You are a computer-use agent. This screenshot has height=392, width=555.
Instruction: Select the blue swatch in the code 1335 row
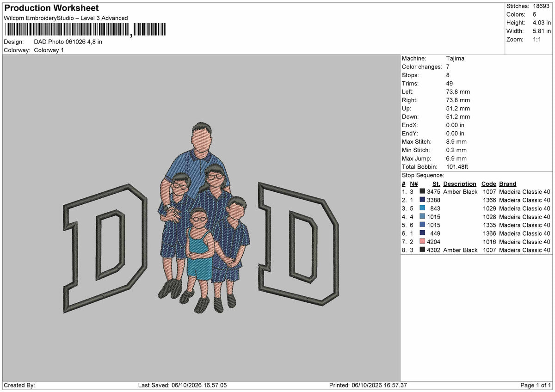422,225
